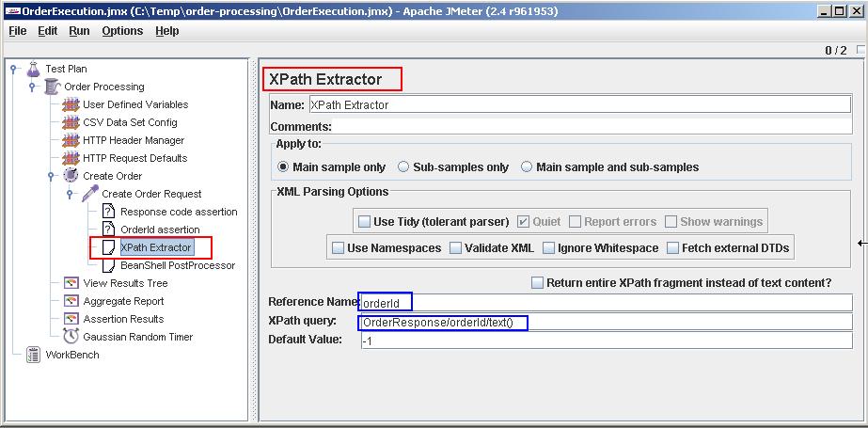Click the 0 / 2 thread counter

(x=836, y=51)
